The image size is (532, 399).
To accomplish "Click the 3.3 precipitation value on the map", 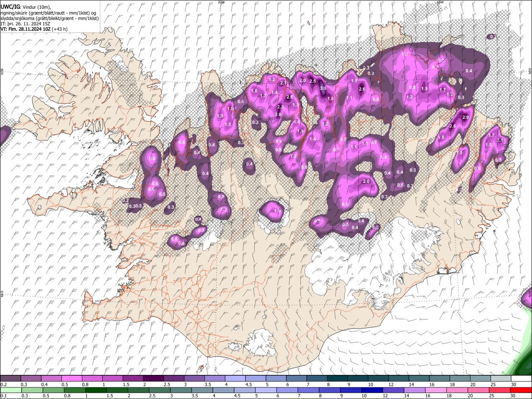I will tap(323, 89).
